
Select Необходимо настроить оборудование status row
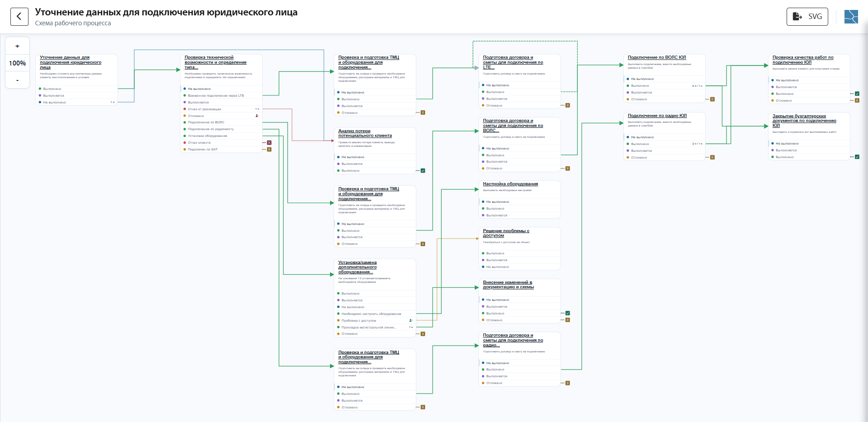pyautogui.click(x=375, y=314)
